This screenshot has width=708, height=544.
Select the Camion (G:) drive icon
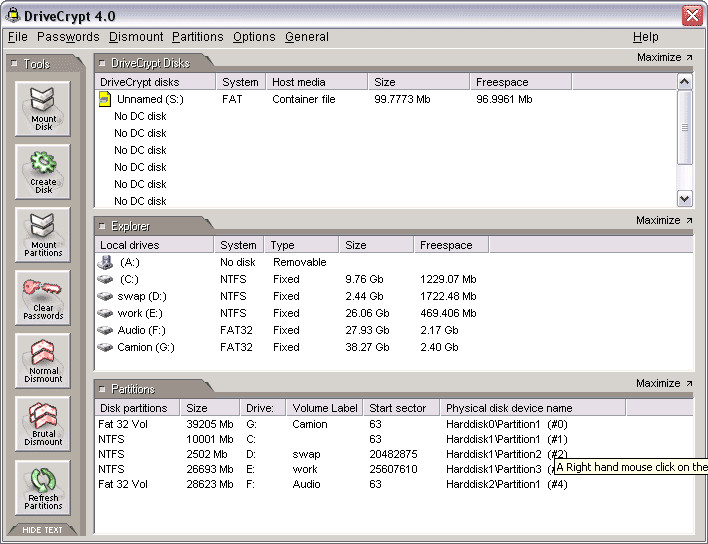(105, 348)
